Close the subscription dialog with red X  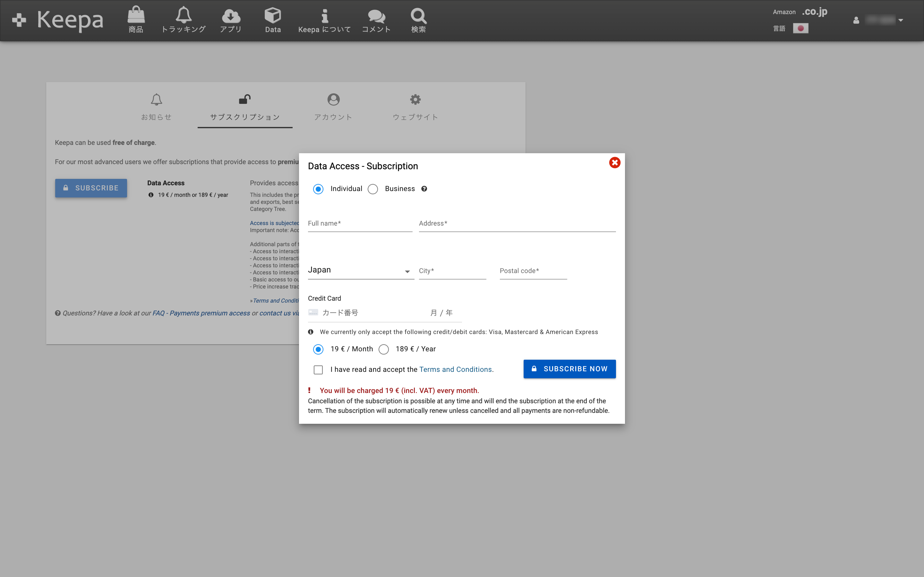tap(614, 163)
